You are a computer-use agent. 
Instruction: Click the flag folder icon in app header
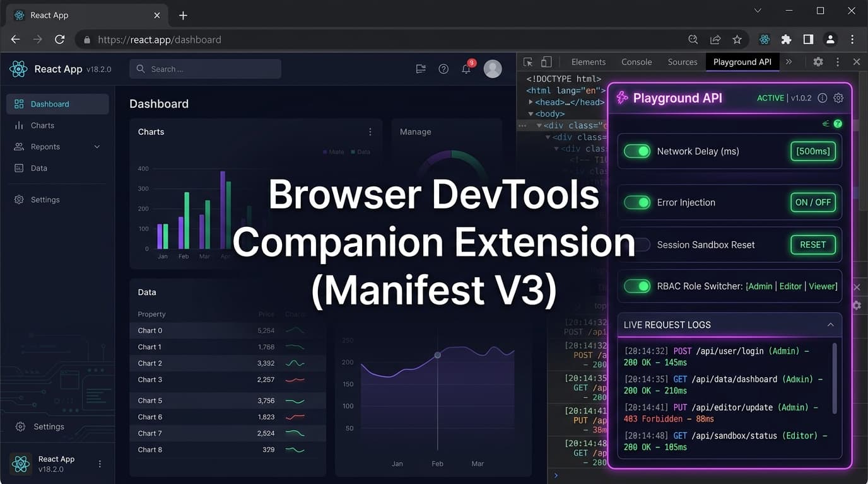(421, 69)
